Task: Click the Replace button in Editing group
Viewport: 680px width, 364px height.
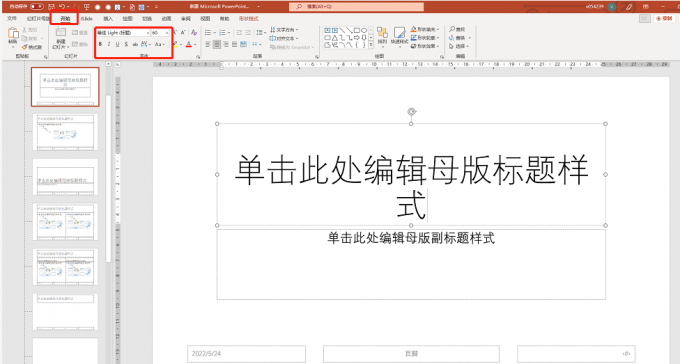Action: coord(461,38)
